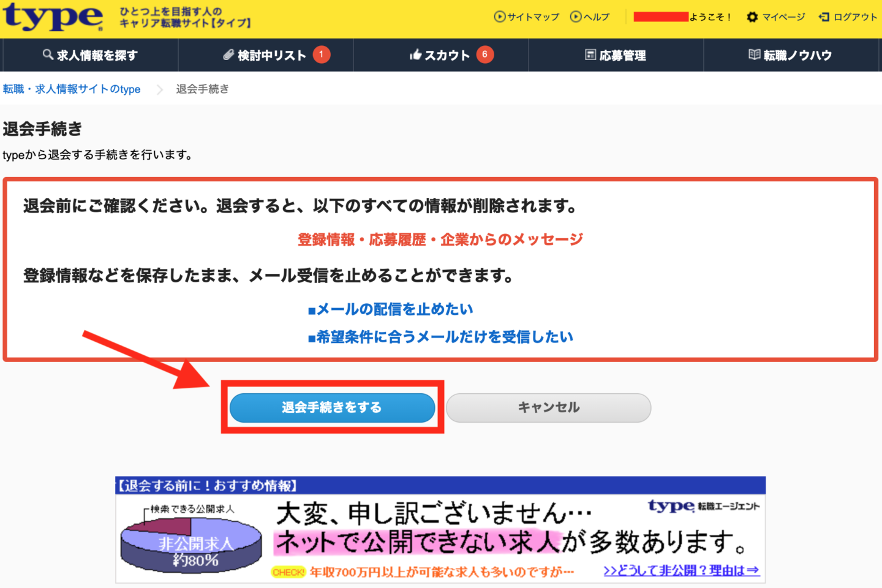
Task: Click the red badge on スカウト
Action: point(485,55)
